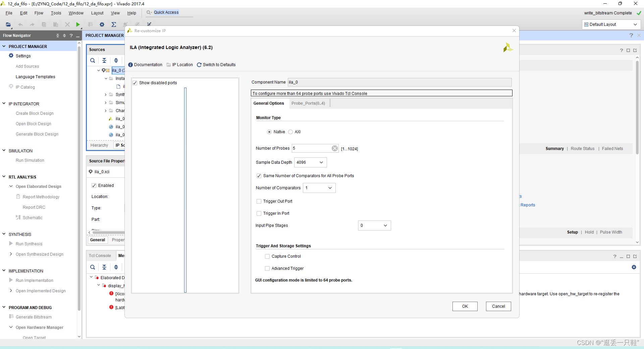Open IP Location folder icon
This screenshot has width=644, height=349.
click(x=169, y=65)
